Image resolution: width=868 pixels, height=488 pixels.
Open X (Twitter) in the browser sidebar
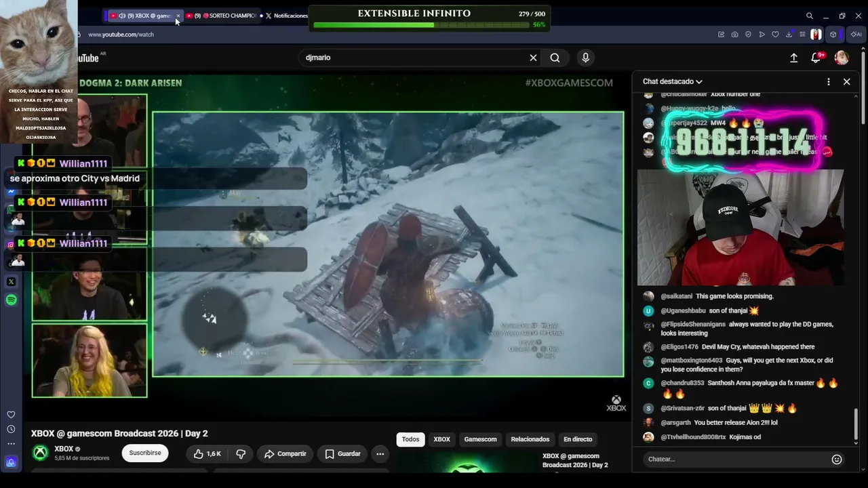tap(11, 281)
